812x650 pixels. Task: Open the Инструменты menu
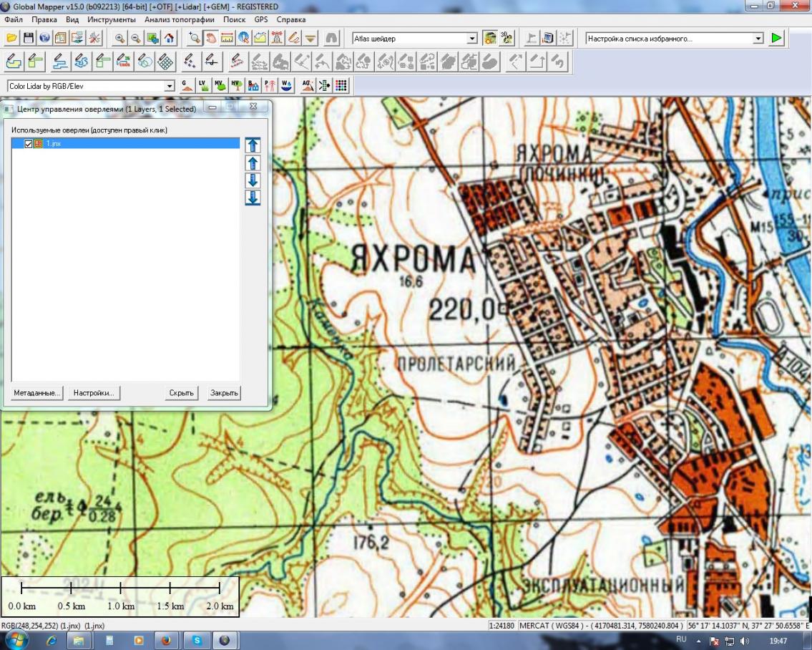tap(112, 19)
